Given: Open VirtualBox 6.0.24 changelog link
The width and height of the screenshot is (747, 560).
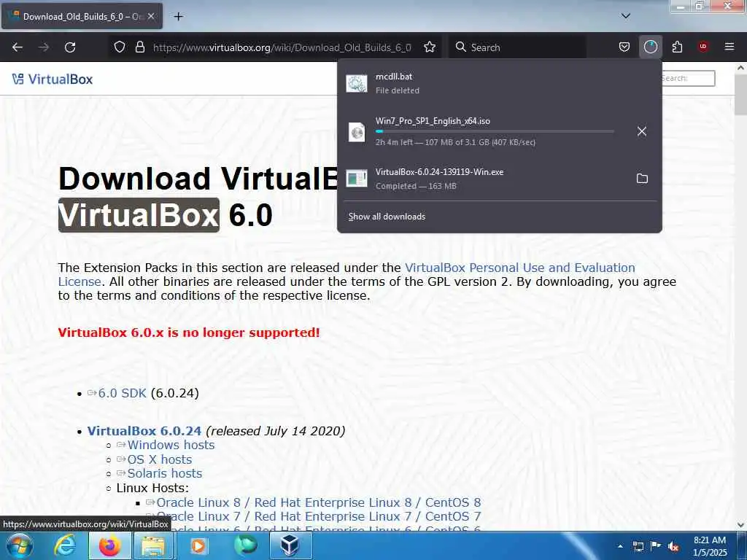Looking at the screenshot, I should (144, 431).
